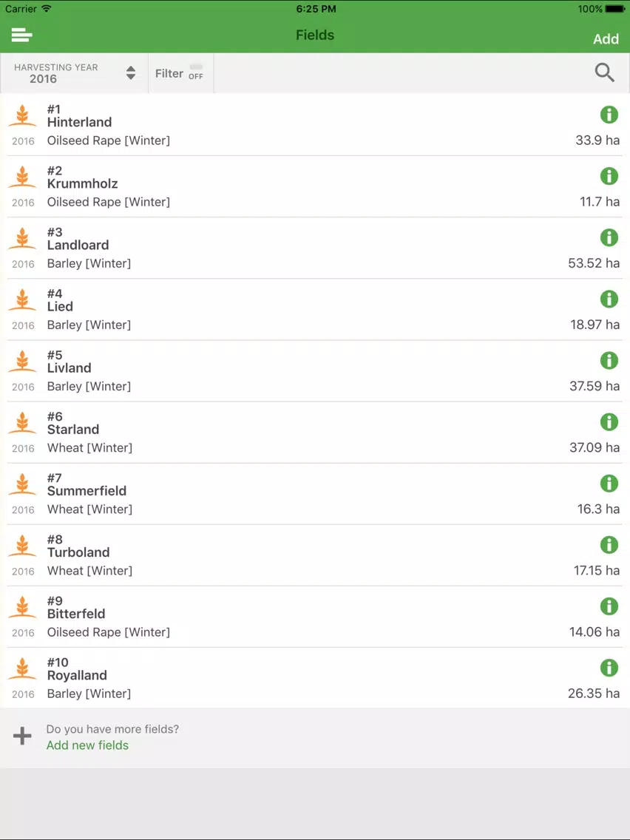
Task: Show info icon for Krummholz
Action: click(x=609, y=176)
